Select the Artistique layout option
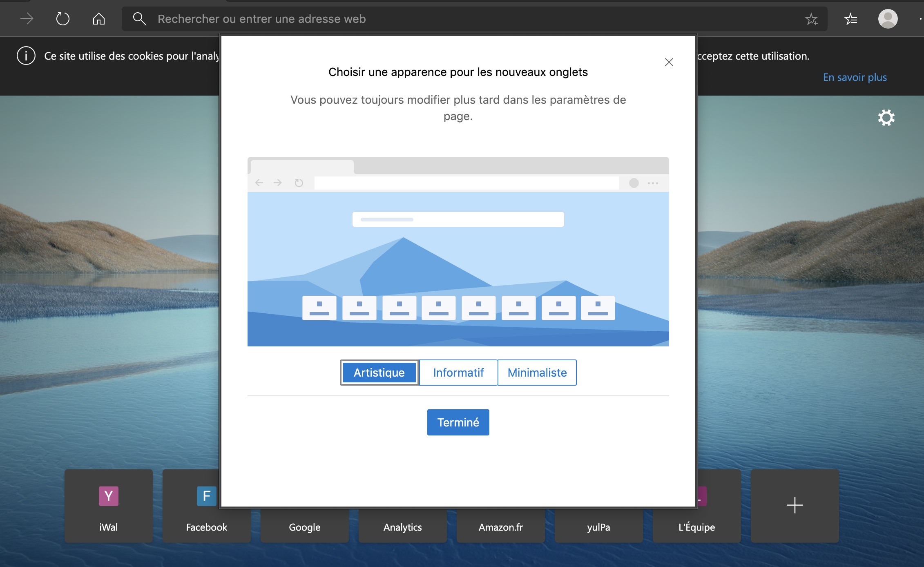Image resolution: width=924 pixels, height=567 pixels. coord(379,373)
